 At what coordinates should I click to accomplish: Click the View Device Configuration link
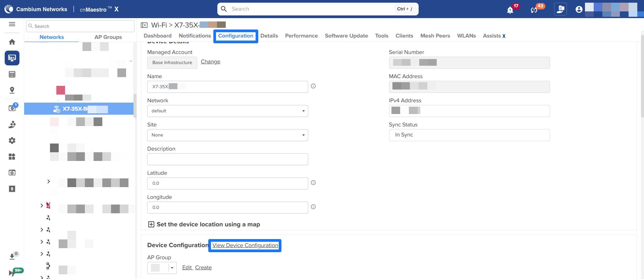245,245
